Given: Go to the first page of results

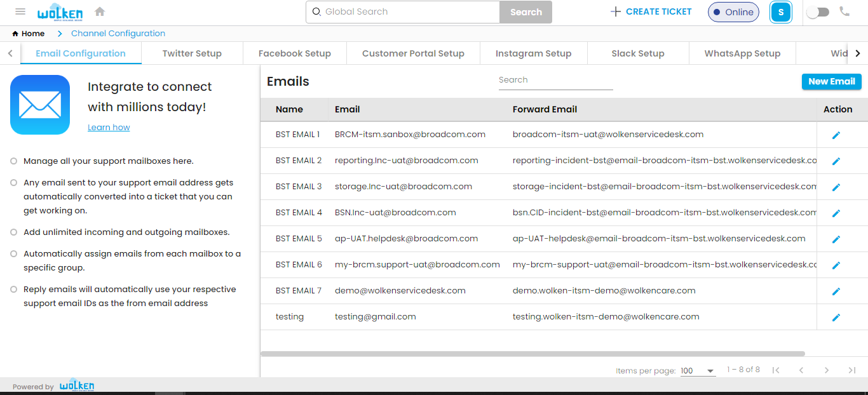Looking at the screenshot, I should 776,370.
